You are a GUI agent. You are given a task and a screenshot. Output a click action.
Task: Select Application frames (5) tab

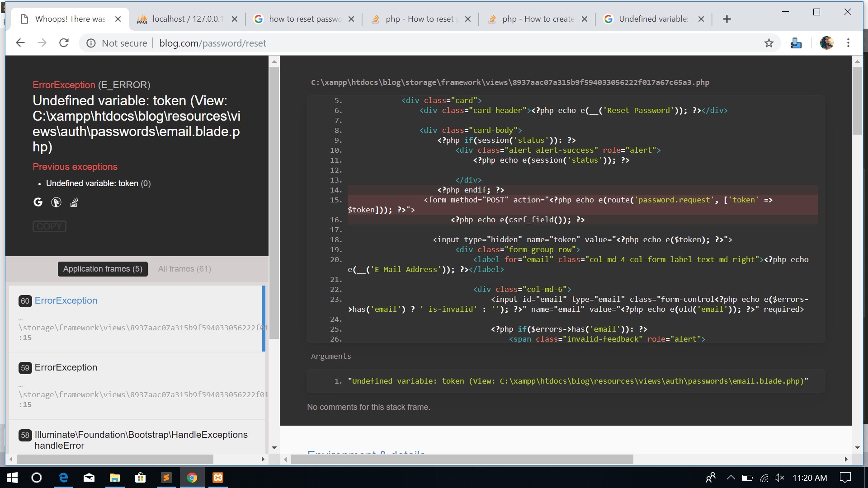[103, 269]
